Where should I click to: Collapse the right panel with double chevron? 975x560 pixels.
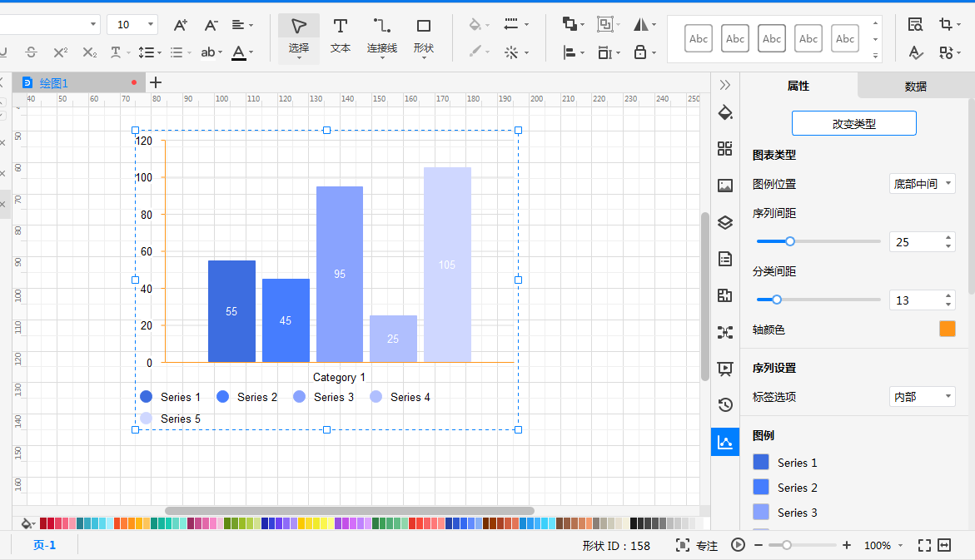[x=725, y=85]
